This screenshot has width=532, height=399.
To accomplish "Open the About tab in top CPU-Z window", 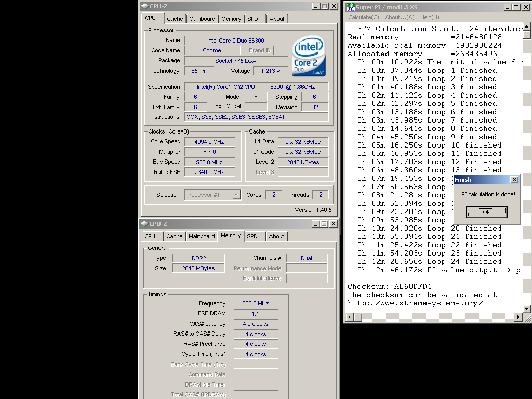I will point(277,19).
